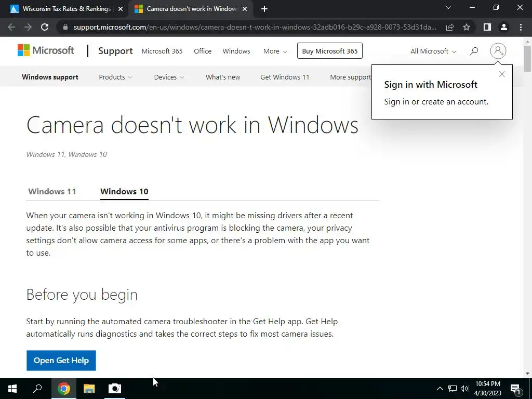
Task: Open the Camera app in taskbar
Action: [115, 389]
